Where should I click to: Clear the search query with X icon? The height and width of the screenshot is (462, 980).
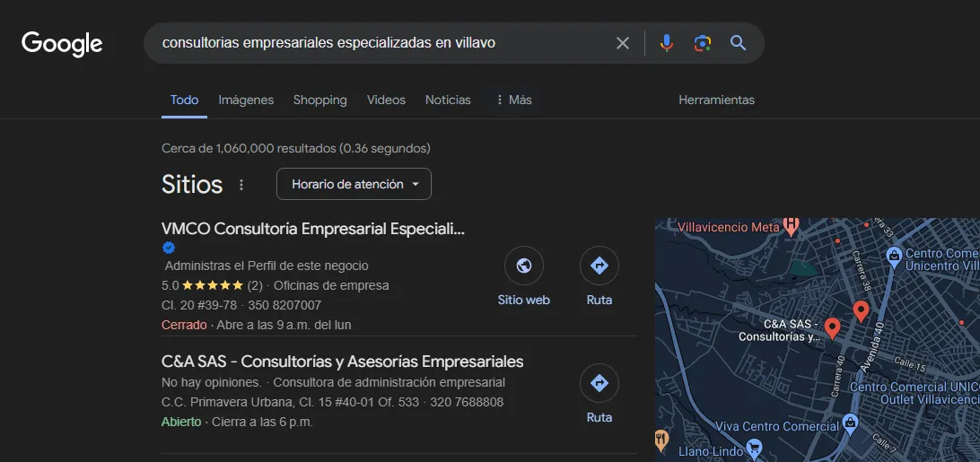[x=623, y=43]
